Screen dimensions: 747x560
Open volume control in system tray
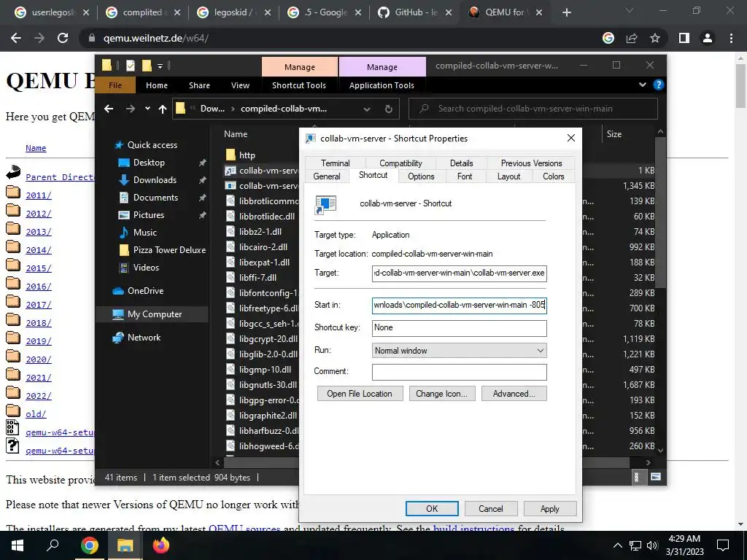[x=652, y=545]
